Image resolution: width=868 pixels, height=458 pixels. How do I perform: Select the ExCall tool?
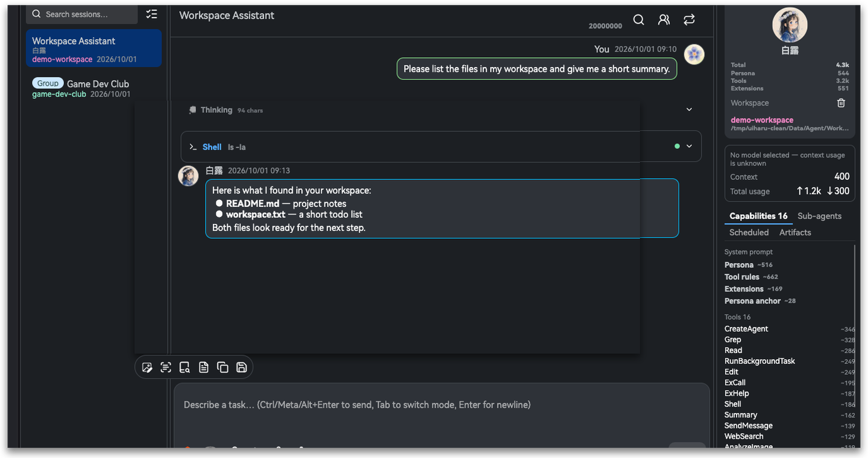pos(790,383)
